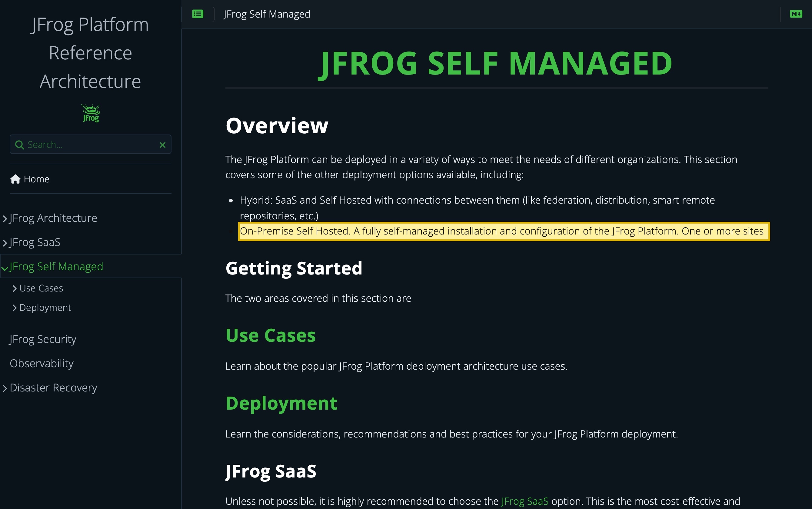The image size is (812, 509).
Task: Click the green Deployment heading link
Action: (281, 403)
